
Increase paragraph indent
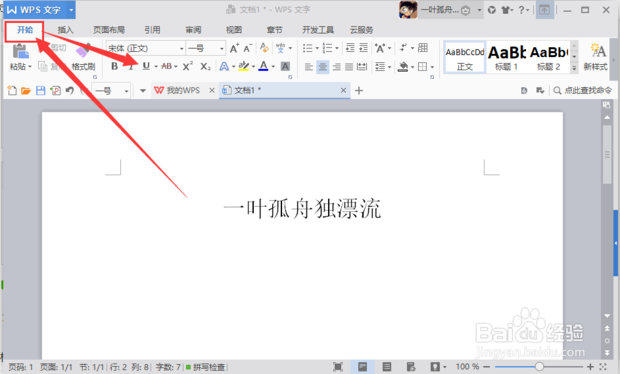tap(363, 48)
